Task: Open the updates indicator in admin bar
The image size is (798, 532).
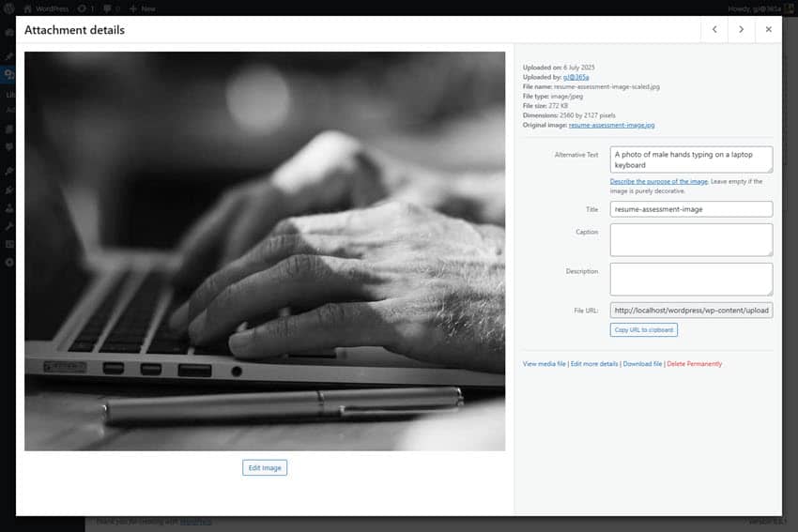Action: 85,8
